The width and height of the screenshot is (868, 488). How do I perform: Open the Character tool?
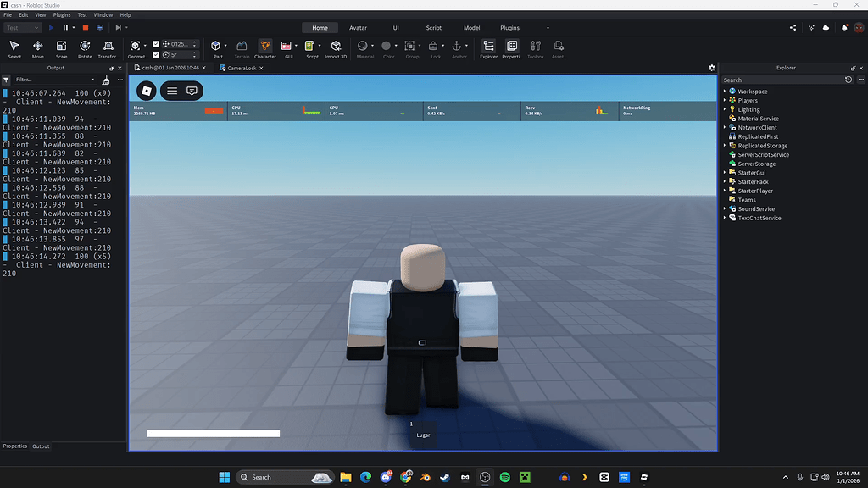point(265,48)
